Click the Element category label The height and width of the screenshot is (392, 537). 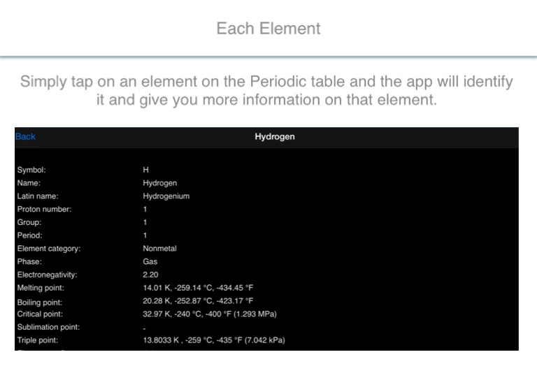pos(49,248)
